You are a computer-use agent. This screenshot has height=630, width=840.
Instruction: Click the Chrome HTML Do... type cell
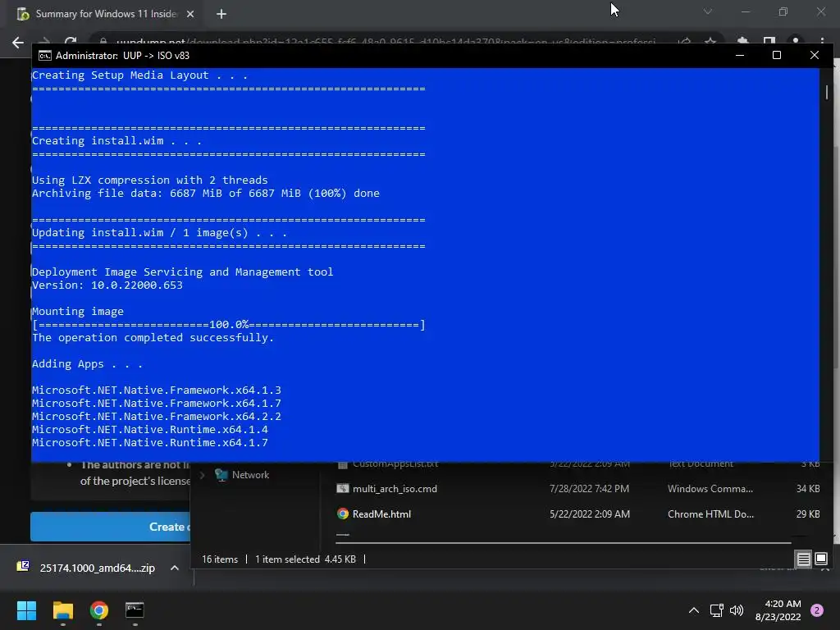[x=710, y=514]
